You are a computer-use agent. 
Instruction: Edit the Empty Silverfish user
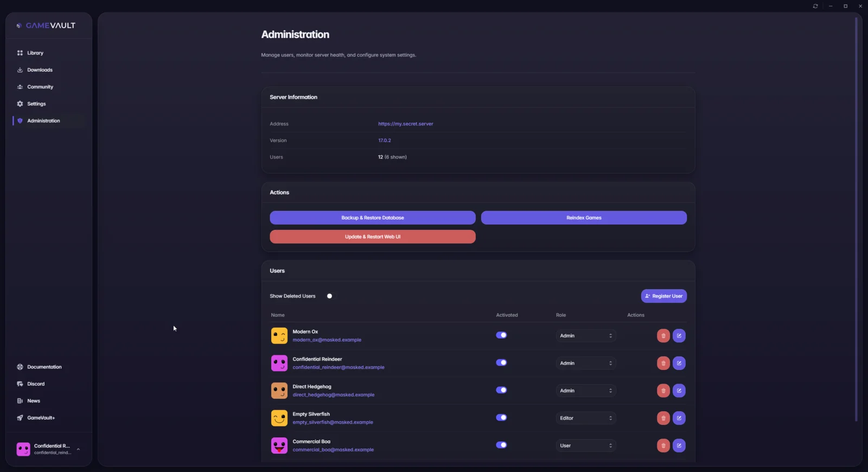tap(679, 418)
